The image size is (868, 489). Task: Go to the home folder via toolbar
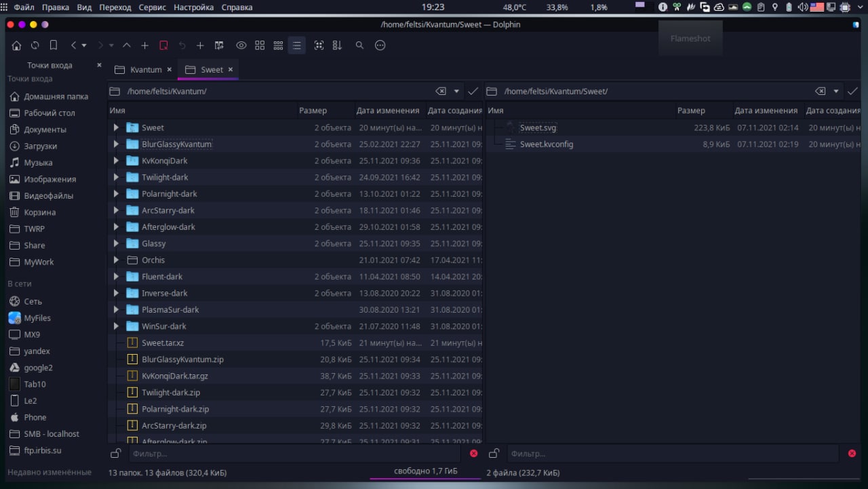(x=17, y=45)
